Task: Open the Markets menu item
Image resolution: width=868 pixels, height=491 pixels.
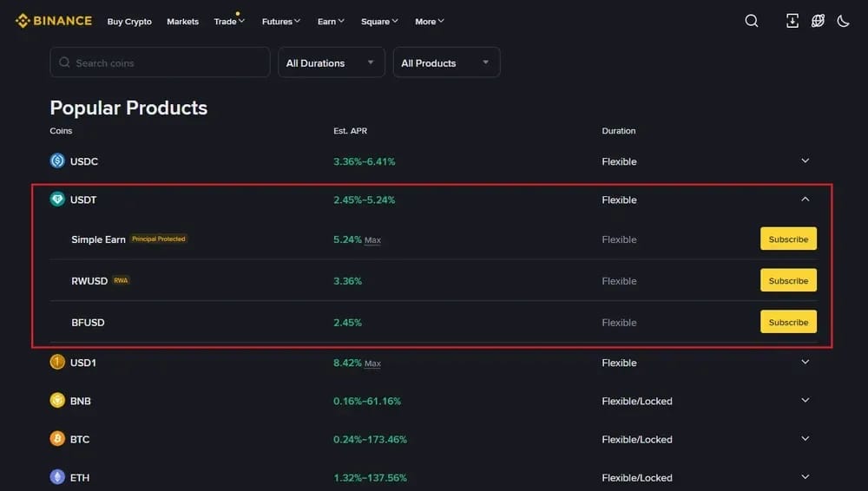Action: click(x=182, y=22)
